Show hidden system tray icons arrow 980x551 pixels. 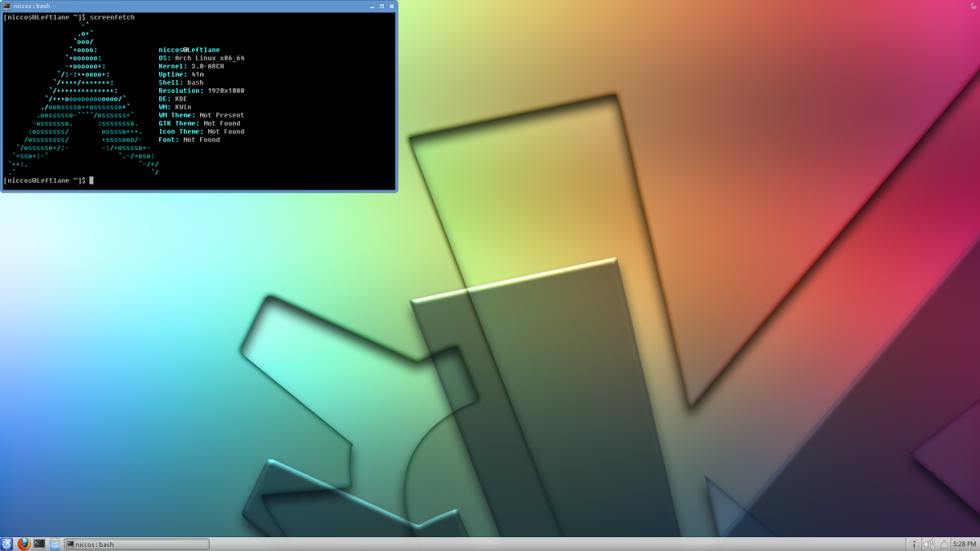(944, 544)
